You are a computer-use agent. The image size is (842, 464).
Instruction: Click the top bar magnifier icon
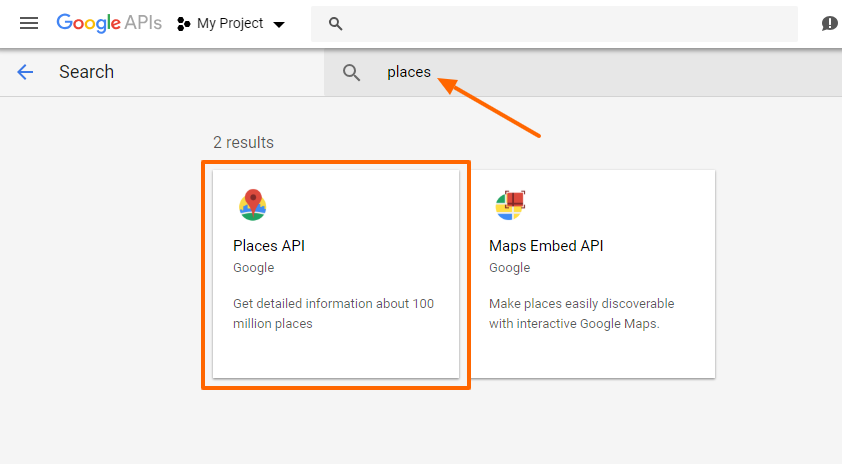336,24
